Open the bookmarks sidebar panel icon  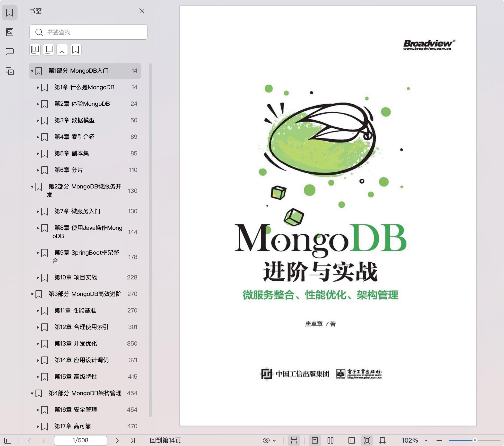click(x=10, y=13)
